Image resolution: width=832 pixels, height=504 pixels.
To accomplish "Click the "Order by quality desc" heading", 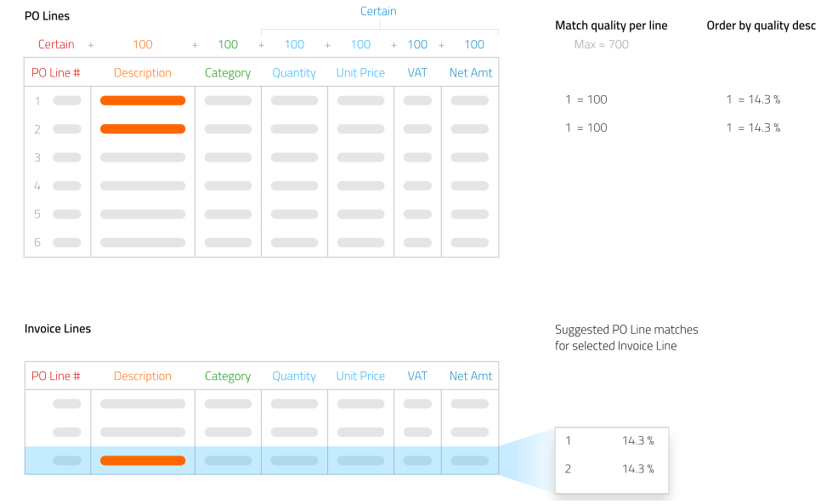I will coord(761,25).
